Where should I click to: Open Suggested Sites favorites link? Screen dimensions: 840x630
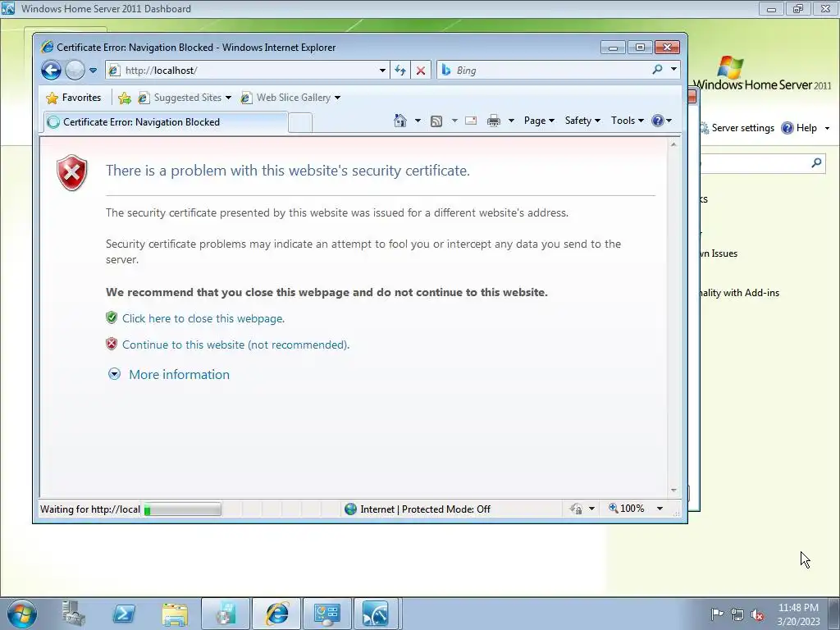click(185, 98)
